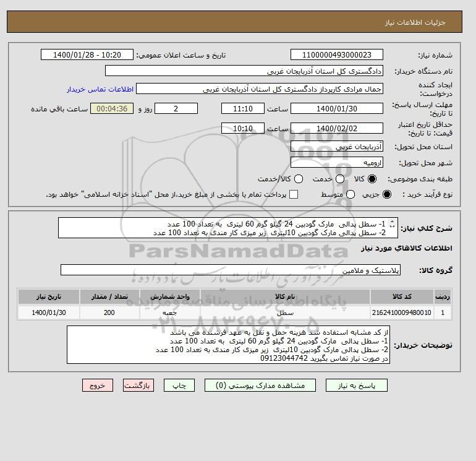Click delivery province آذربایجان غربی field
This screenshot has height=461, width=476.
(x=337, y=147)
